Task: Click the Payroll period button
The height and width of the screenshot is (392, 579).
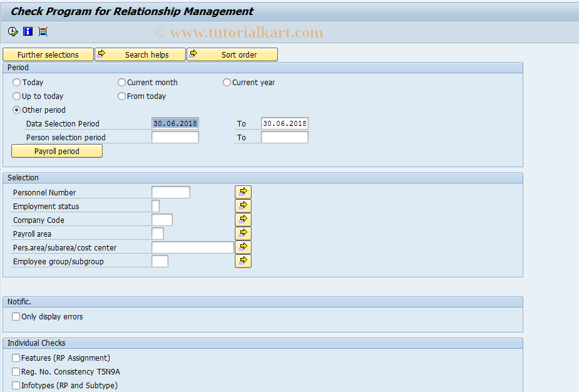Action: coord(56,151)
